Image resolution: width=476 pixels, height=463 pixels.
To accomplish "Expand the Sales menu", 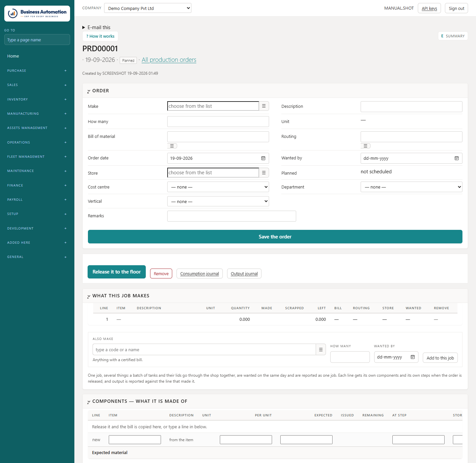I will click(x=37, y=85).
